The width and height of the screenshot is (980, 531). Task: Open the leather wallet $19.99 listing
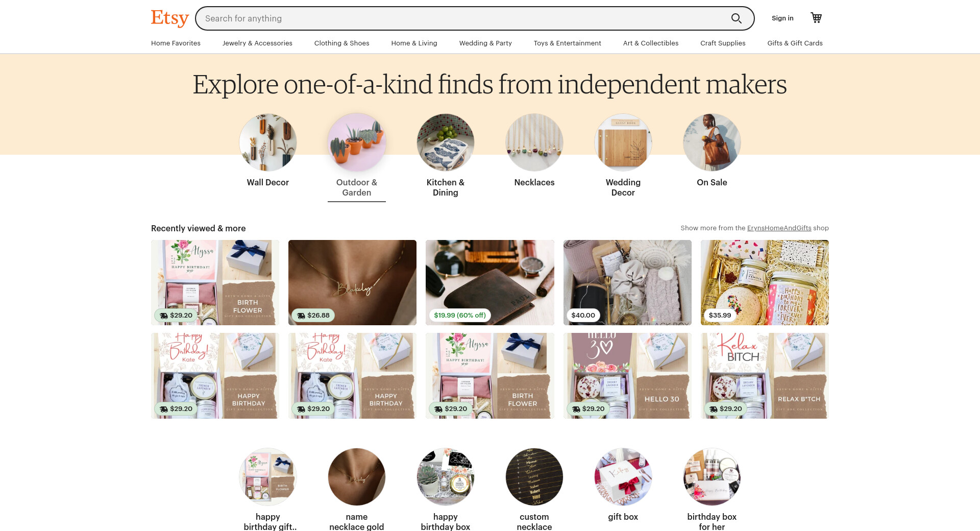pos(490,282)
